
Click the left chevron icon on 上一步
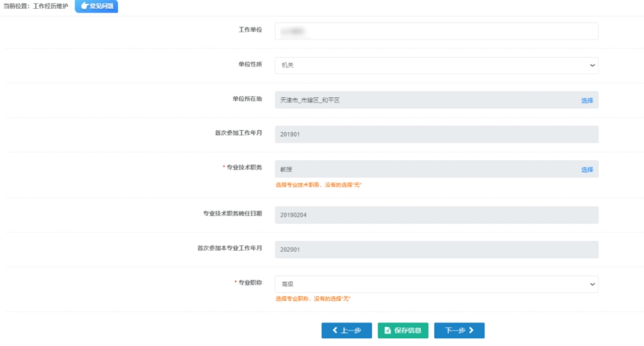(335, 331)
